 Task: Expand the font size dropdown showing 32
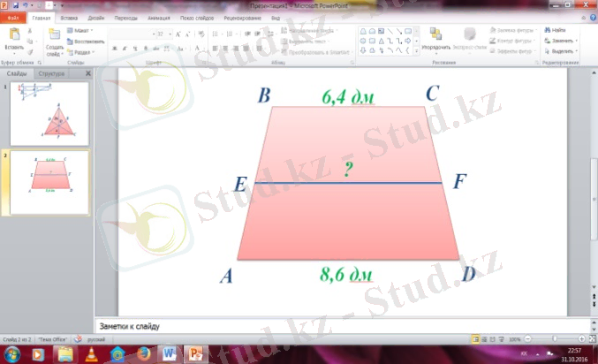(x=171, y=34)
